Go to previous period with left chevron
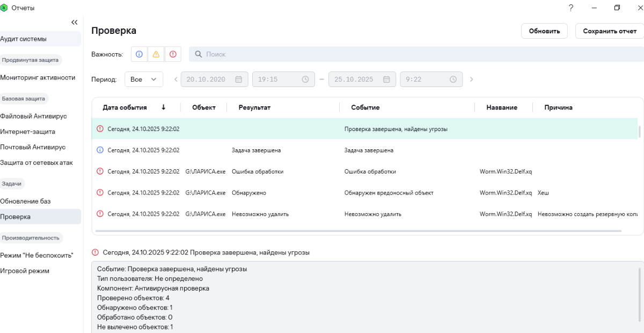Screen dimensions: 644x333 [x=175, y=79]
